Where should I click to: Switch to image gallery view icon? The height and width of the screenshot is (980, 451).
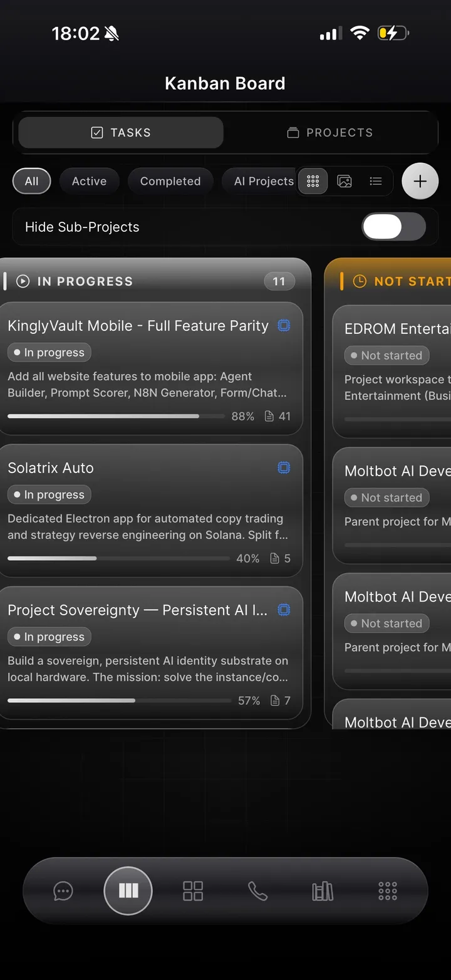pos(345,181)
